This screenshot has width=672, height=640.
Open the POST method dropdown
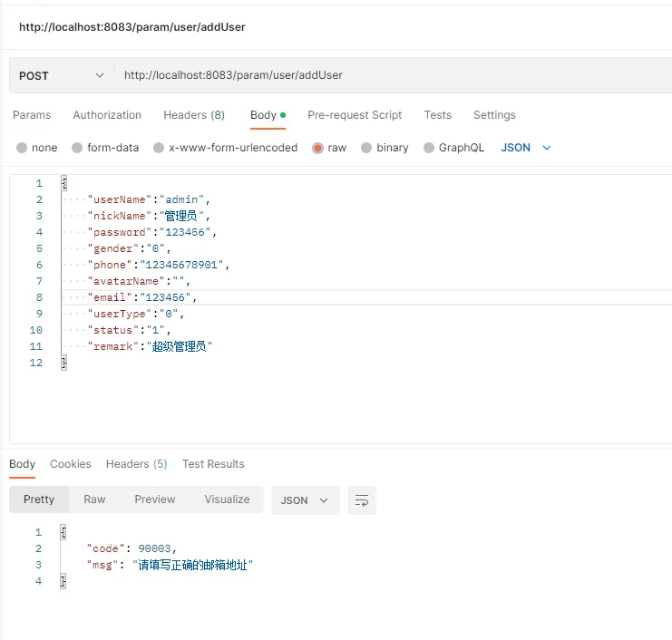pyautogui.click(x=61, y=75)
